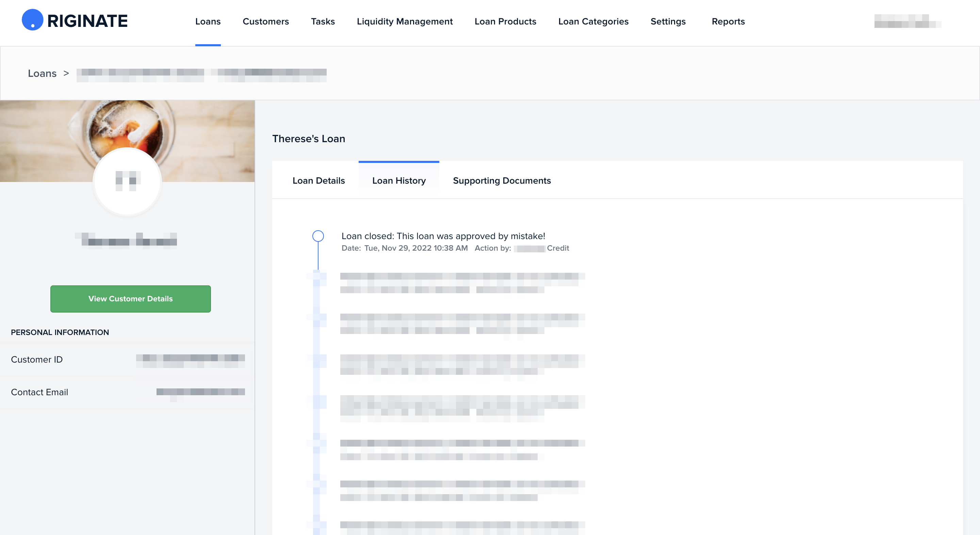This screenshot has width=980, height=535.
Task: Open Settings from top menu
Action: [668, 22]
